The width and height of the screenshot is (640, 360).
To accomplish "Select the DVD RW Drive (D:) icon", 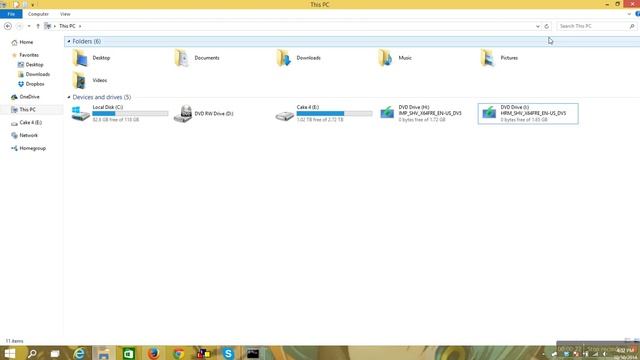I will (182, 113).
